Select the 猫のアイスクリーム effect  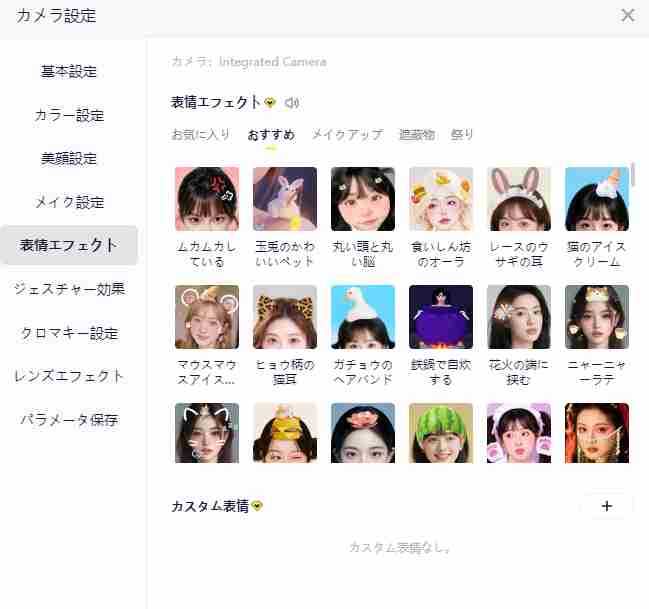(597, 199)
